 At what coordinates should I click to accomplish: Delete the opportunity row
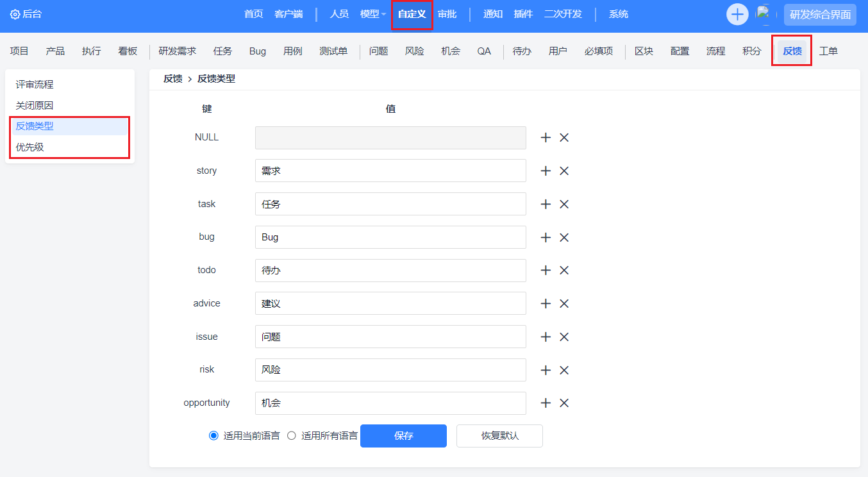click(564, 403)
